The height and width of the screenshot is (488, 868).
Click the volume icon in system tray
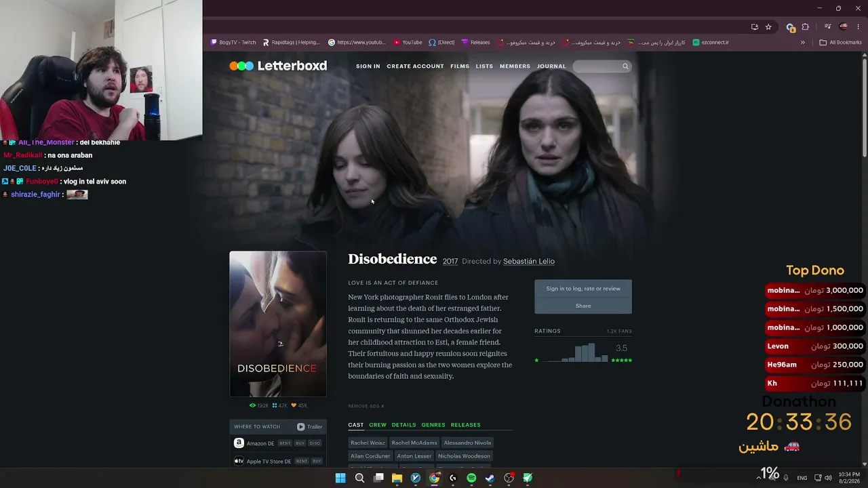coord(828,478)
